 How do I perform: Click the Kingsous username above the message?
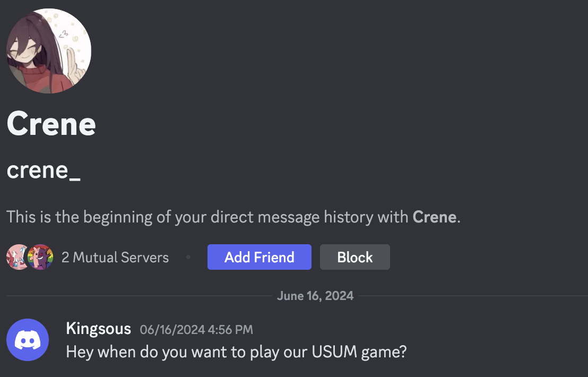pyautogui.click(x=99, y=328)
